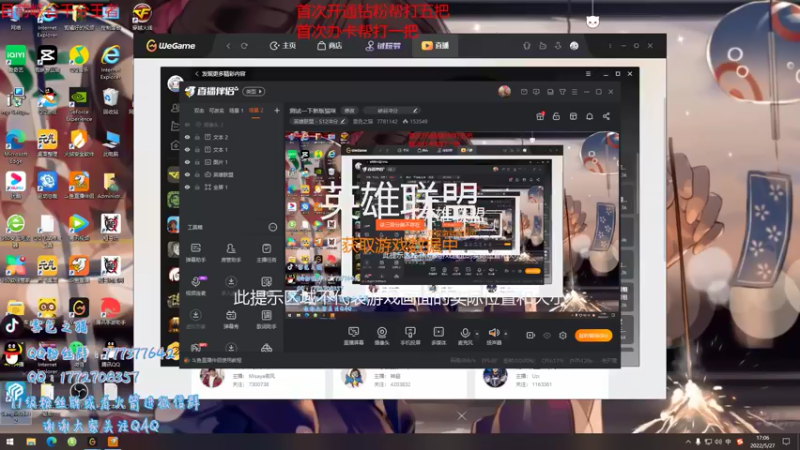
Task: Switch to WeGame live streaming tab
Action: point(435,46)
